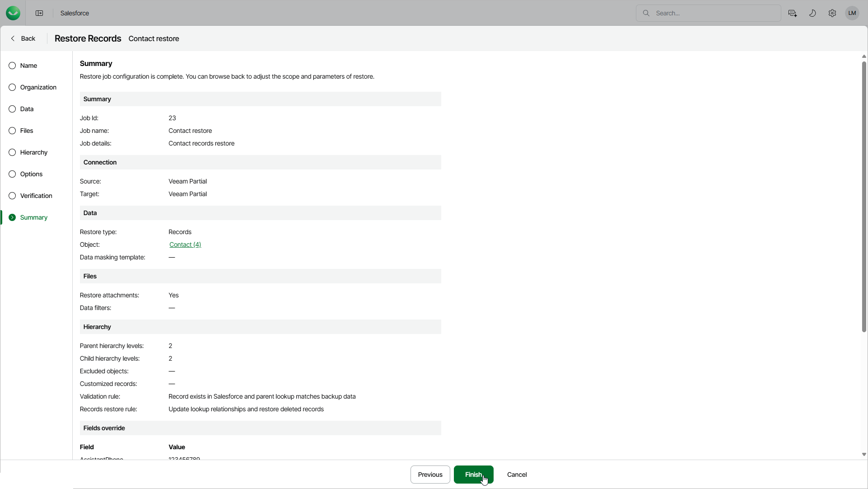This screenshot has height=489, width=868.
Task: Go to the Verification step
Action: [x=36, y=196]
